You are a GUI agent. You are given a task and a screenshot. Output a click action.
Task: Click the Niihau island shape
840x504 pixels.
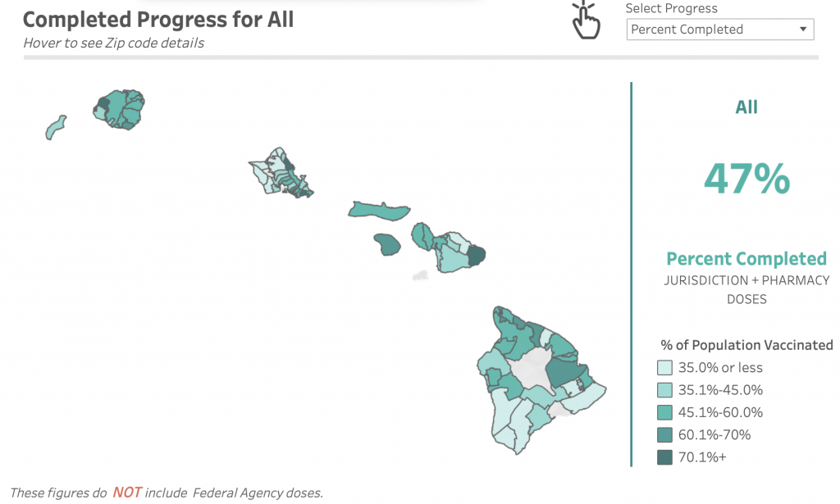pyautogui.click(x=55, y=128)
